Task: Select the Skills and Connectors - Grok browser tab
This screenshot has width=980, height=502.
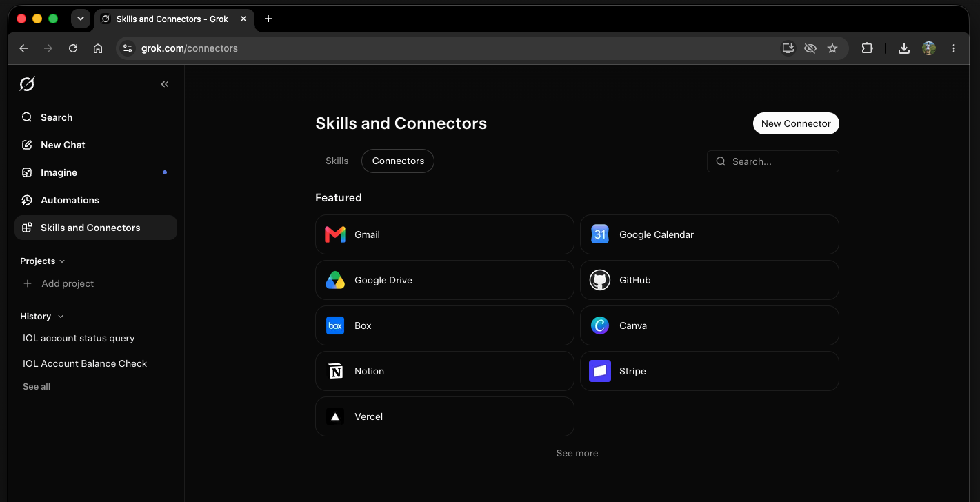Action: (x=173, y=19)
